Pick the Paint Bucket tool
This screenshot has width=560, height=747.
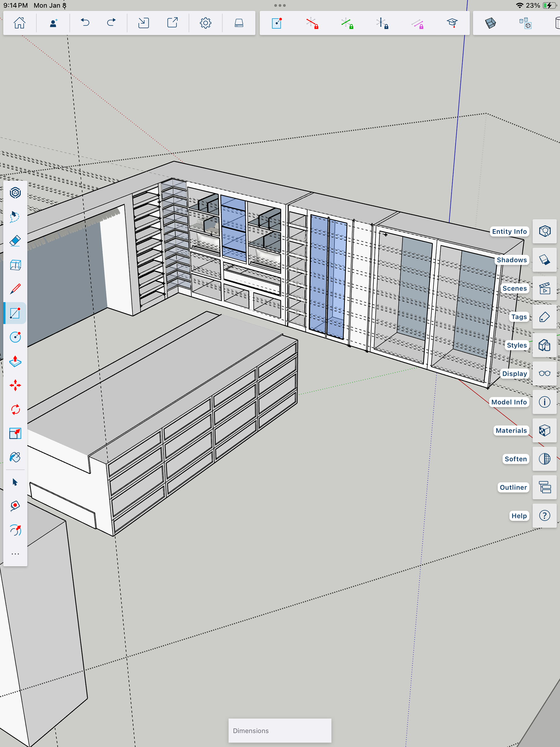[x=15, y=458]
